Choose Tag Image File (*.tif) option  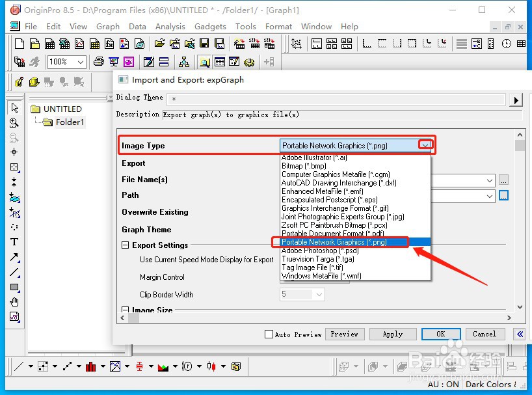point(312,267)
